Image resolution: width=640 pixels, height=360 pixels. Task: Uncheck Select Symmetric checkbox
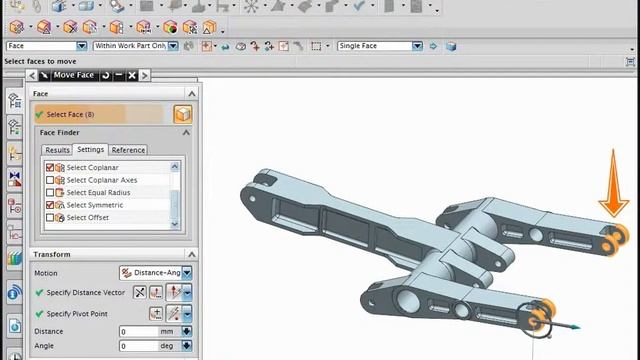point(50,205)
